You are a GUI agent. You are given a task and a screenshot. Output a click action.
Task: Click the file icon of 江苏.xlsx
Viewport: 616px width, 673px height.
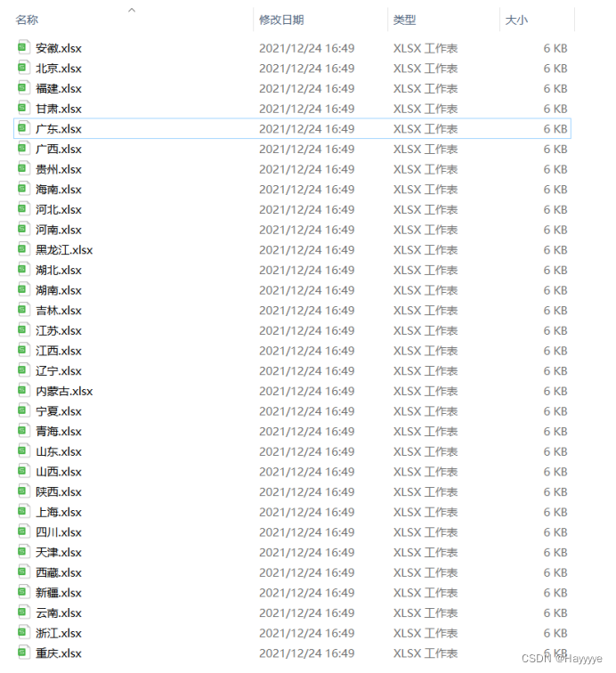[x=24, y=329]
